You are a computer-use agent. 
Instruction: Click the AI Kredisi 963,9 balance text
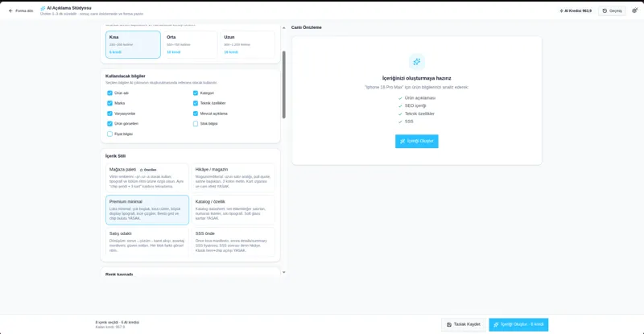[578, 10]
